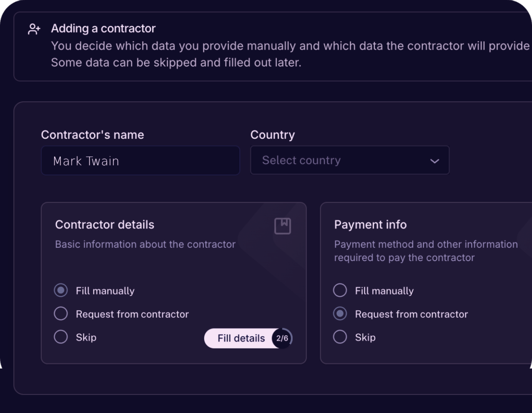532x413 pixels.
Task: Expand the country chevron arrow
Action: [434, 161]
